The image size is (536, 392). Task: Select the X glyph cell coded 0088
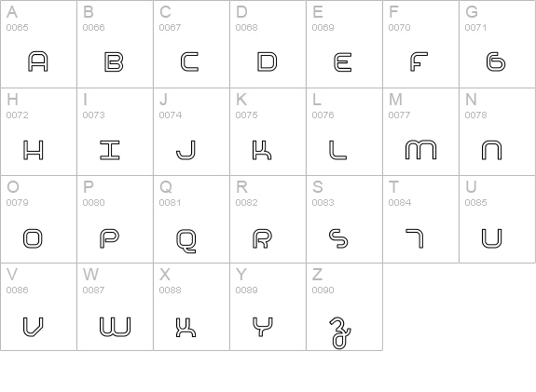pos(191,307)
